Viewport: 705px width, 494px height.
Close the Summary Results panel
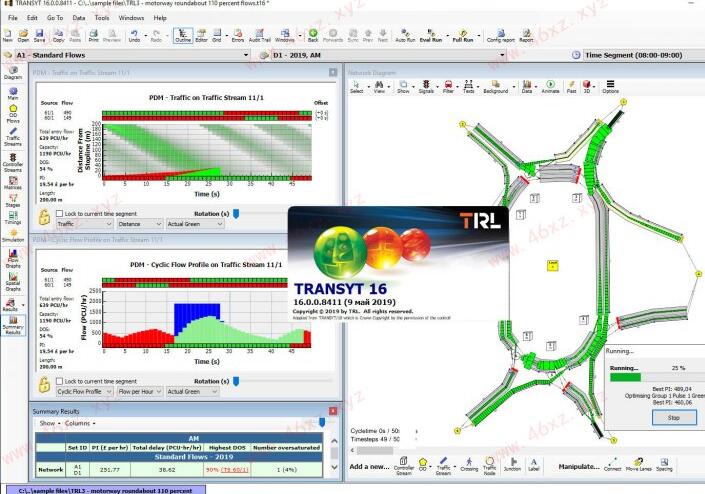point(333,411)
